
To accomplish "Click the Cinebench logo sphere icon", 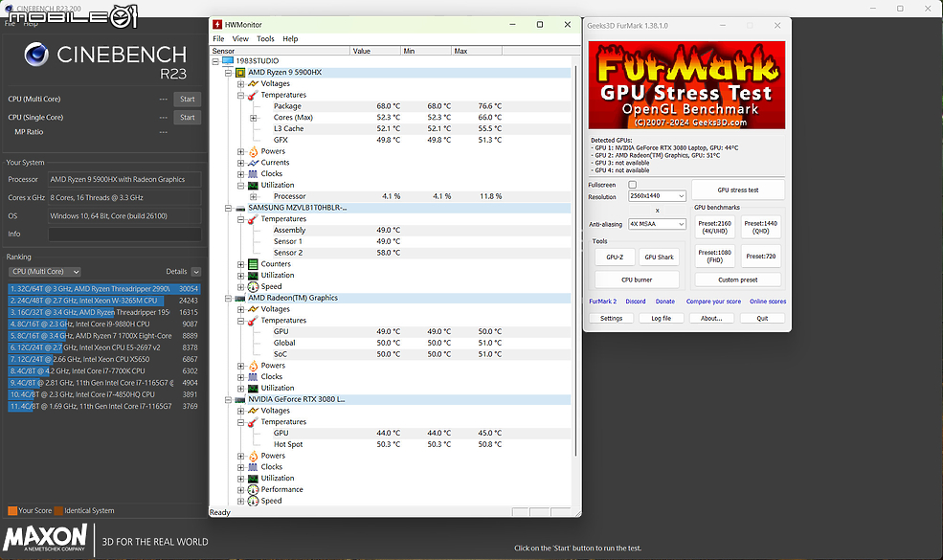I will coord(36,55).
